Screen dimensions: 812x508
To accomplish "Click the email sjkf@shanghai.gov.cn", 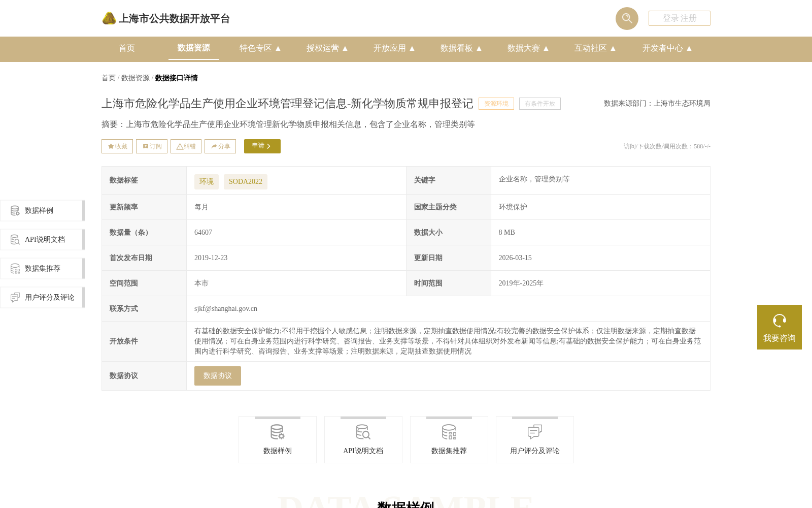I will 226,309.
